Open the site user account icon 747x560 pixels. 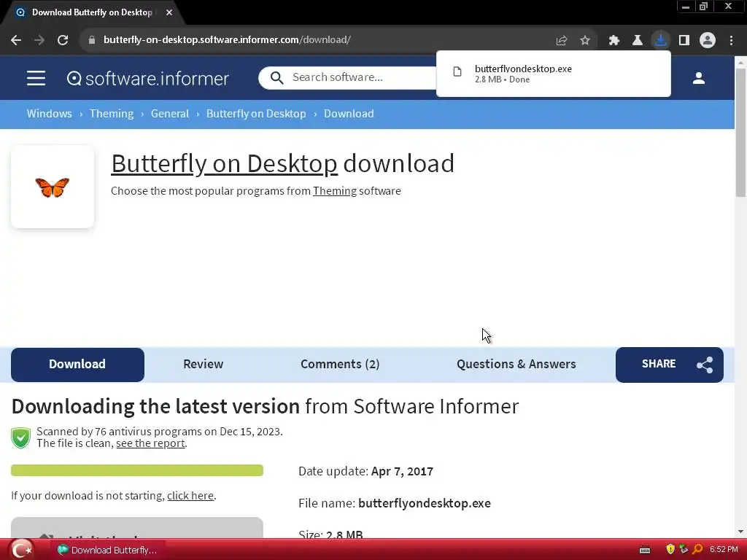click(x=699, y=78)
